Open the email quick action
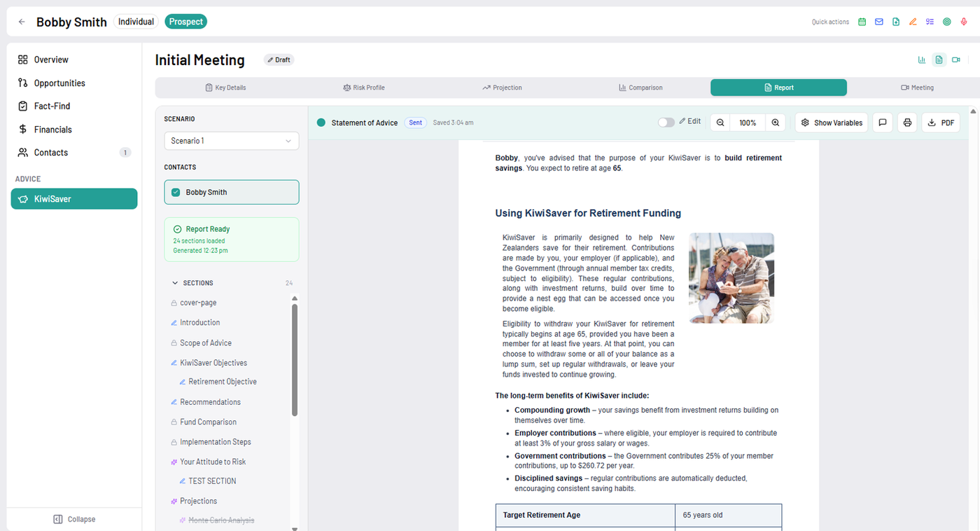 [x=879, y=22]
